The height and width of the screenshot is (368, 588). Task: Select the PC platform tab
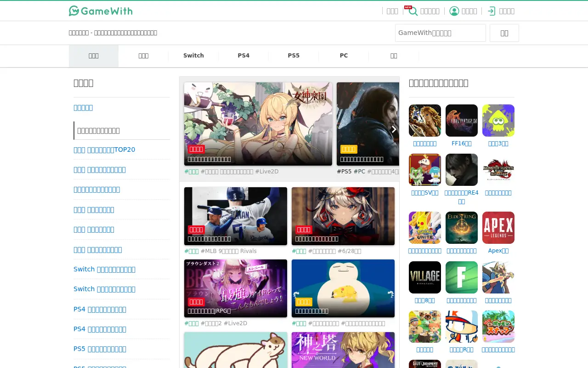click(344, 56)
